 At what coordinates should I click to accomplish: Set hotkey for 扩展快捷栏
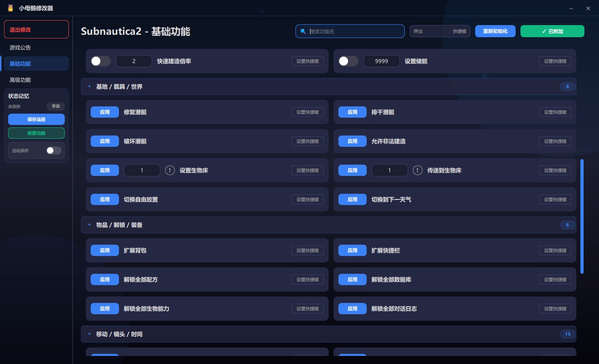(555, 250)
